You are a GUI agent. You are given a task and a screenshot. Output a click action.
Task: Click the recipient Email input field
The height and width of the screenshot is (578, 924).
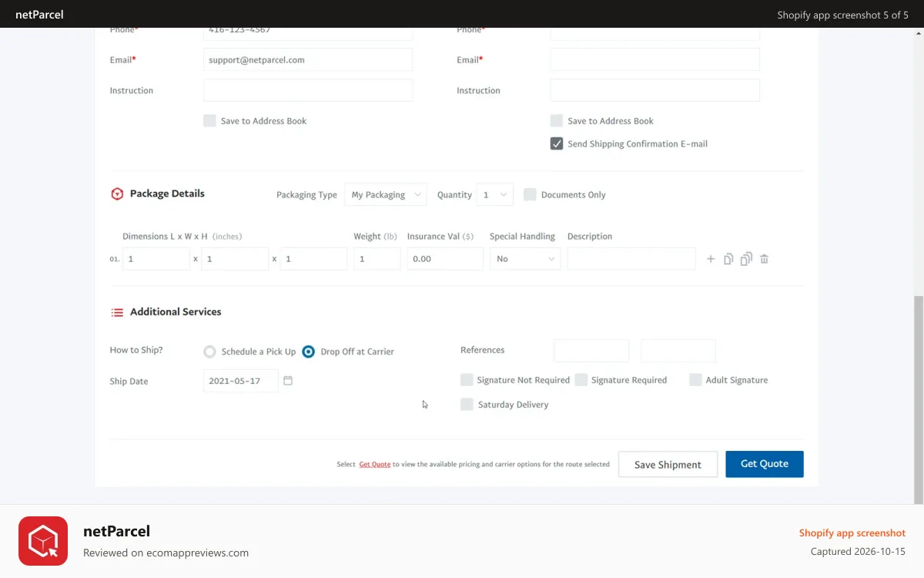654,59
